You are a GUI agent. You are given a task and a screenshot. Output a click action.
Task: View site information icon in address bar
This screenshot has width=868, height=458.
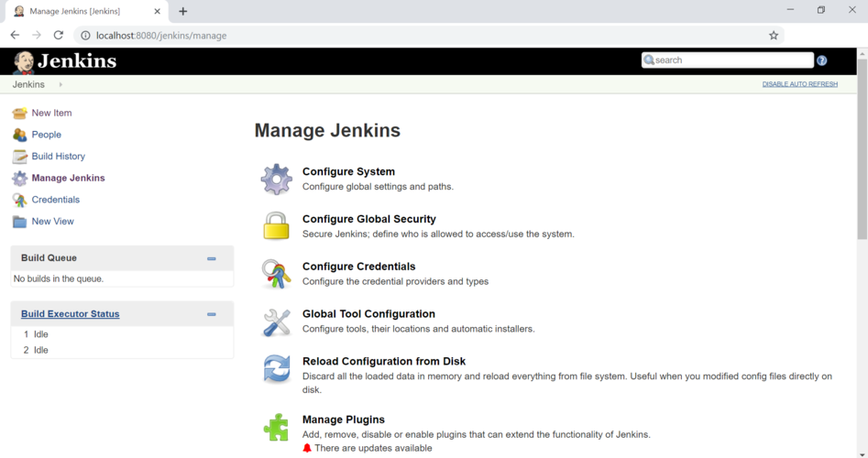coord(85,36)
